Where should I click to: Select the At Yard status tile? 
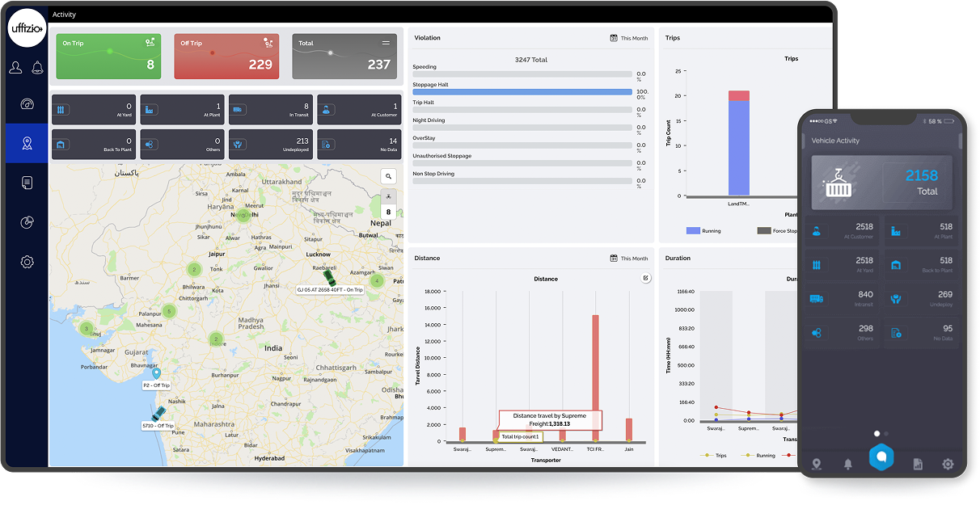(94, 109)
